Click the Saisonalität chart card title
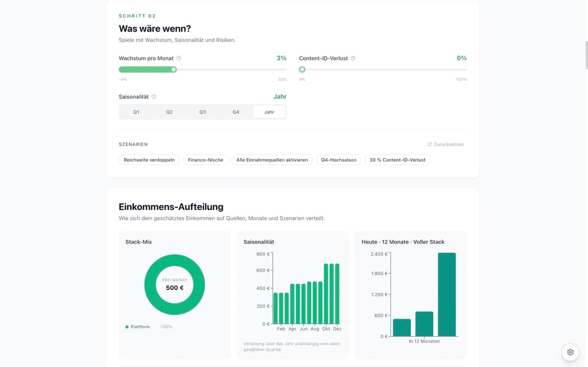Screen dimensions: 588x367 (259, 242)
